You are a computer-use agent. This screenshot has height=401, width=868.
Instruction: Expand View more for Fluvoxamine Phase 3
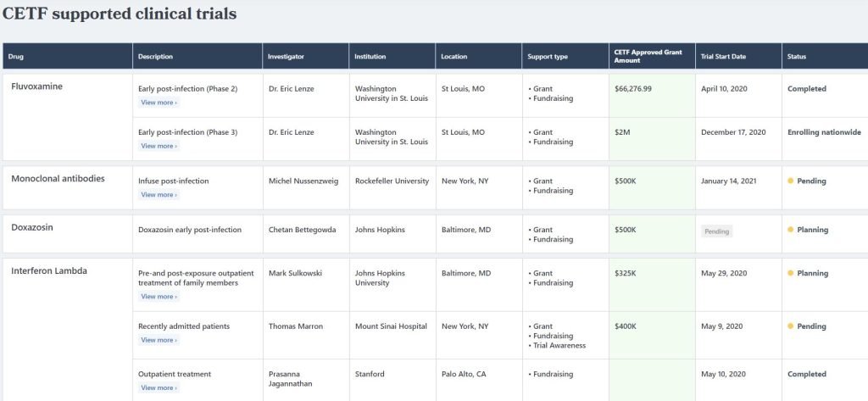[x=159, y=147]
